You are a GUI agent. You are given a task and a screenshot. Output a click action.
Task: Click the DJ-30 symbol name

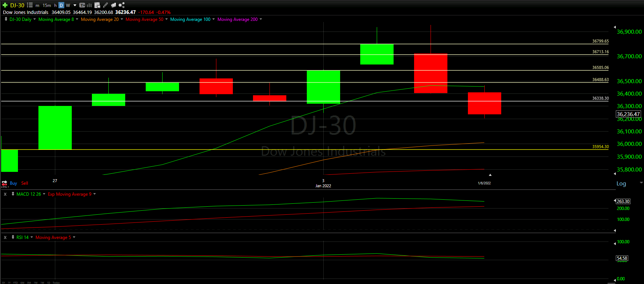point(17,5)
